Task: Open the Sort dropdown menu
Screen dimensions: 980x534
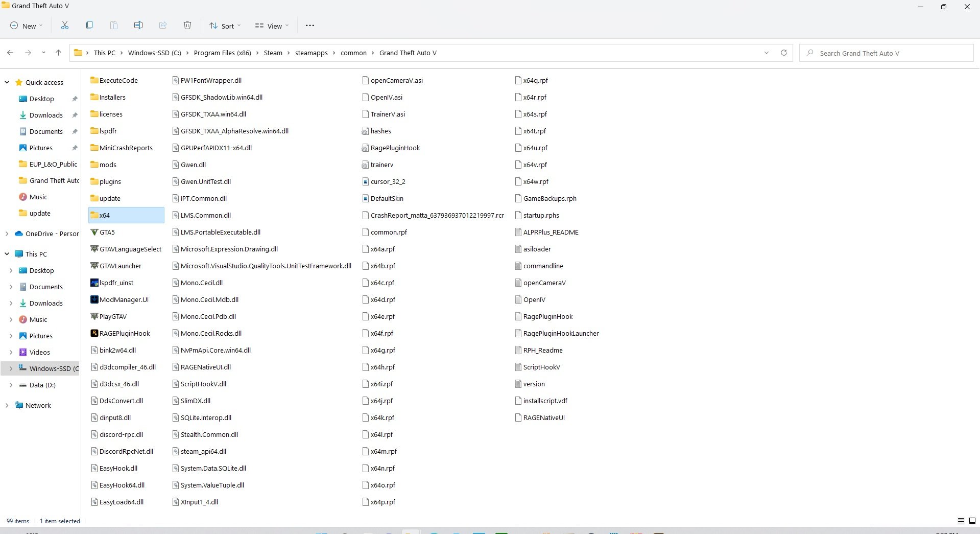Action: [x=225, y=26]
